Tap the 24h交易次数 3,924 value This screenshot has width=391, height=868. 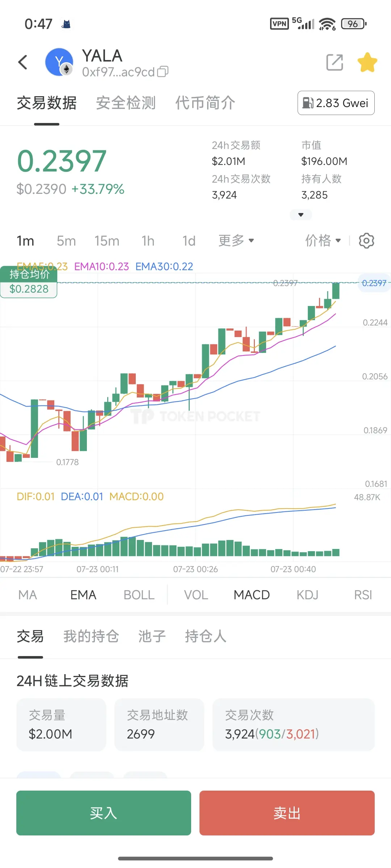click(x=224, y=195)
